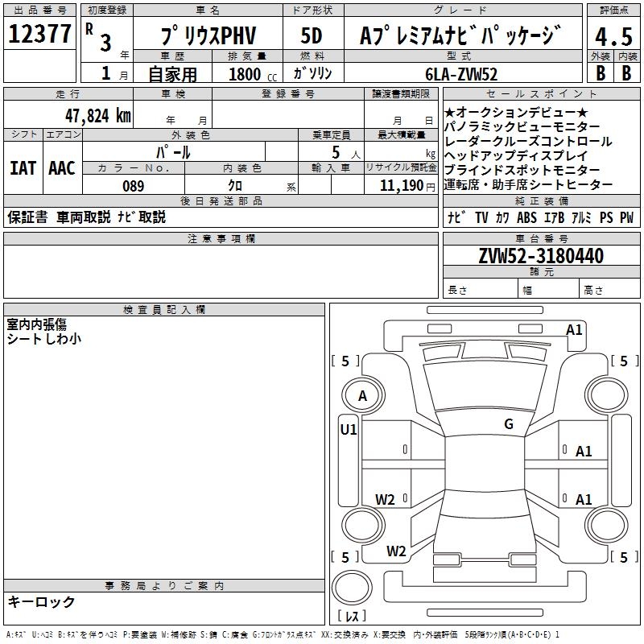Select grade text Aプレミアムナビパッケージ
This screenshot has height=644, width=644.
(x=460, y=35)
